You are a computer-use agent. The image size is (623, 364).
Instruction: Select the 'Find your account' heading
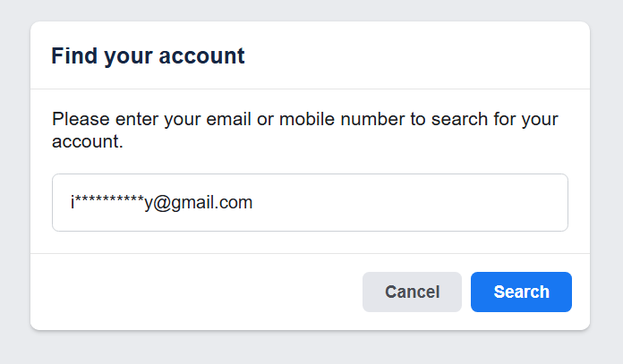[x=148, y=56]
